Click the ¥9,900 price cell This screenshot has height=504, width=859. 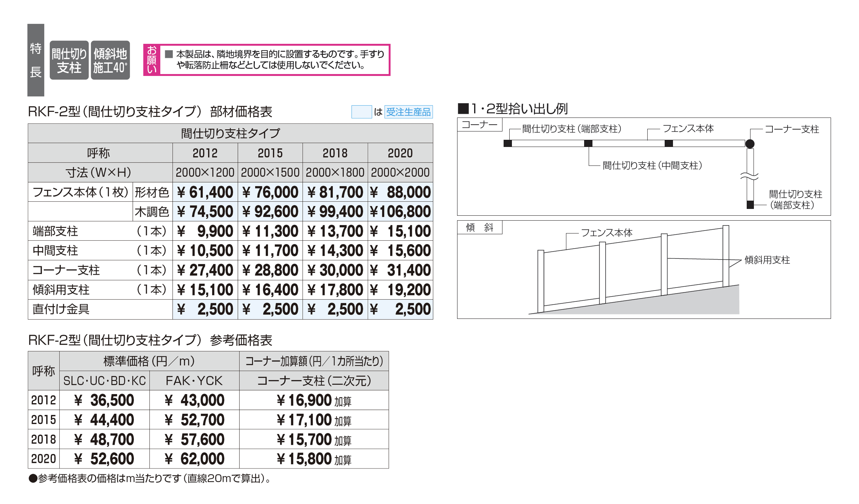(x=205, y=231)
